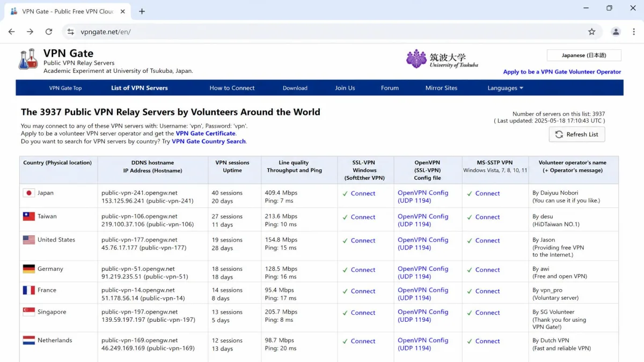Open the Chrome three-dot menu
644x362 pixels.
pos(634,32)
